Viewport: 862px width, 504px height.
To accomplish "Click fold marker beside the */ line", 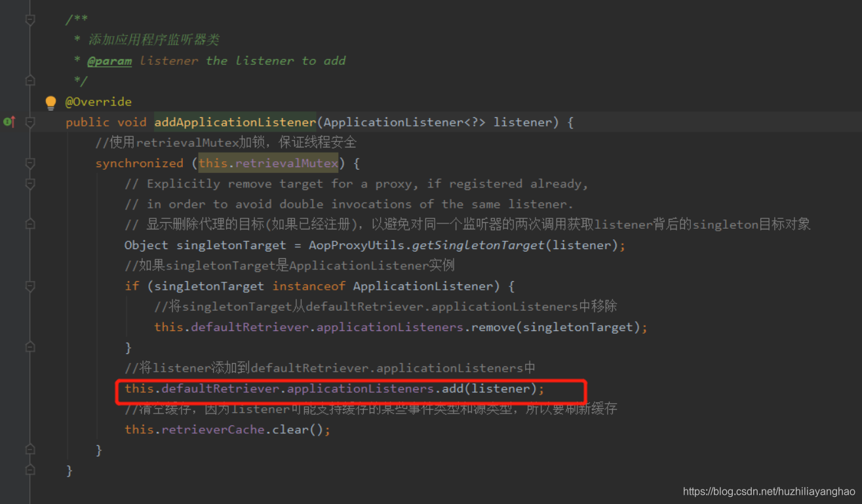I will (29, 81).
